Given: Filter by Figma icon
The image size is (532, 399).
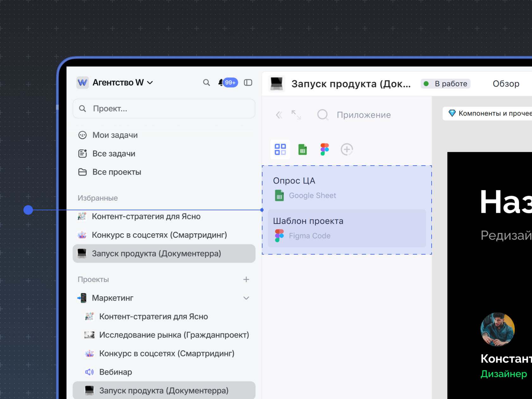Looking at the screenshot, I should click(x=325, y=149).
